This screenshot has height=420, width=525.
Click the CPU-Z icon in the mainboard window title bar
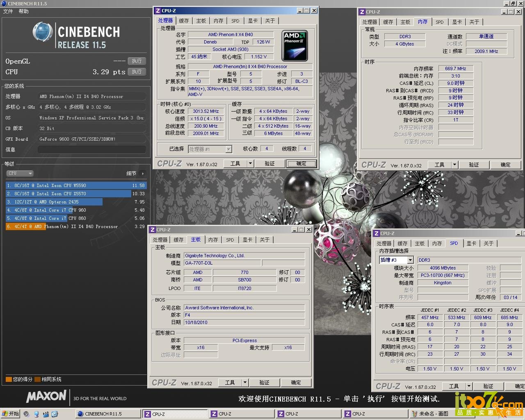153,230
